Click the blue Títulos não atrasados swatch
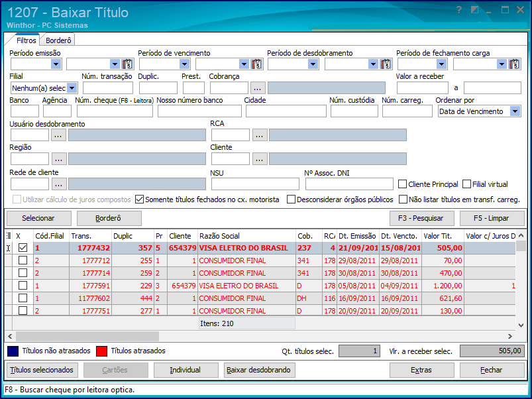The height and width of the screenshot is (399, 532). (13, 351)
